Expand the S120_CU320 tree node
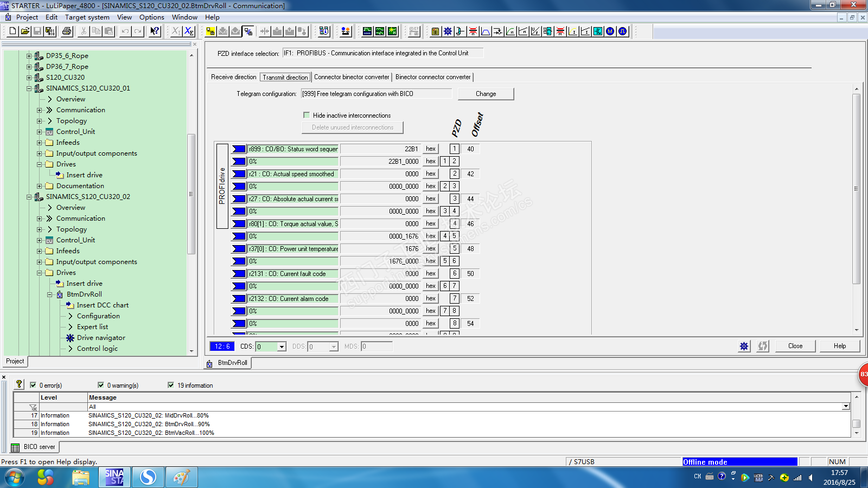The image size is (868, 488). [29, 78]
